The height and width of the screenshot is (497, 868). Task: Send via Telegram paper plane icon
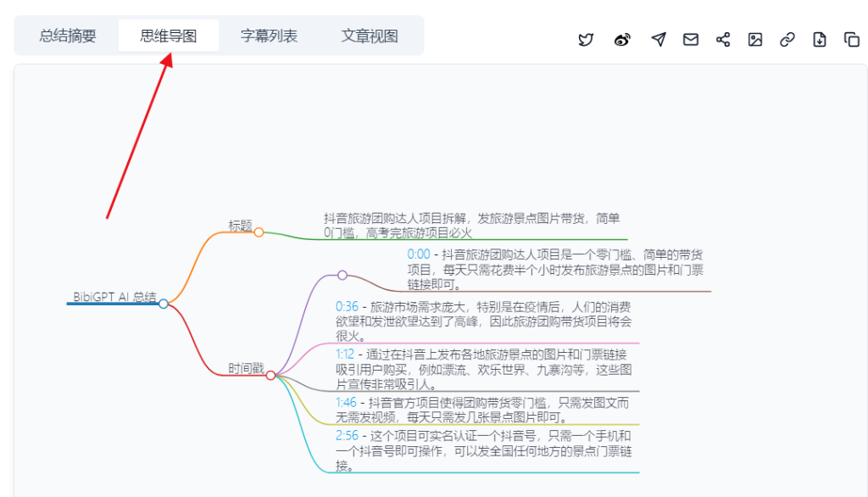659,40
